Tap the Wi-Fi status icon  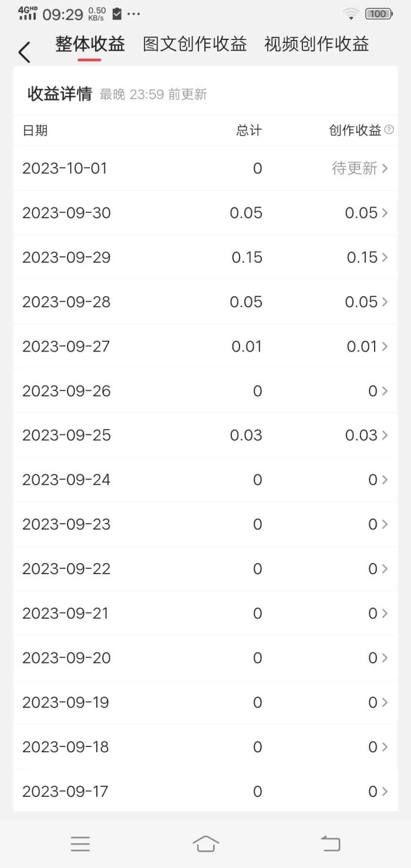[x=351, y=14]
